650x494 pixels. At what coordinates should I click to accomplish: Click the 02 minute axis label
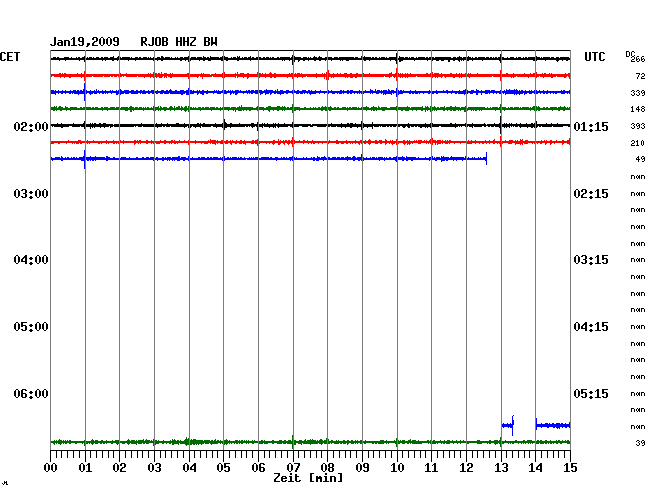[119, 467]
